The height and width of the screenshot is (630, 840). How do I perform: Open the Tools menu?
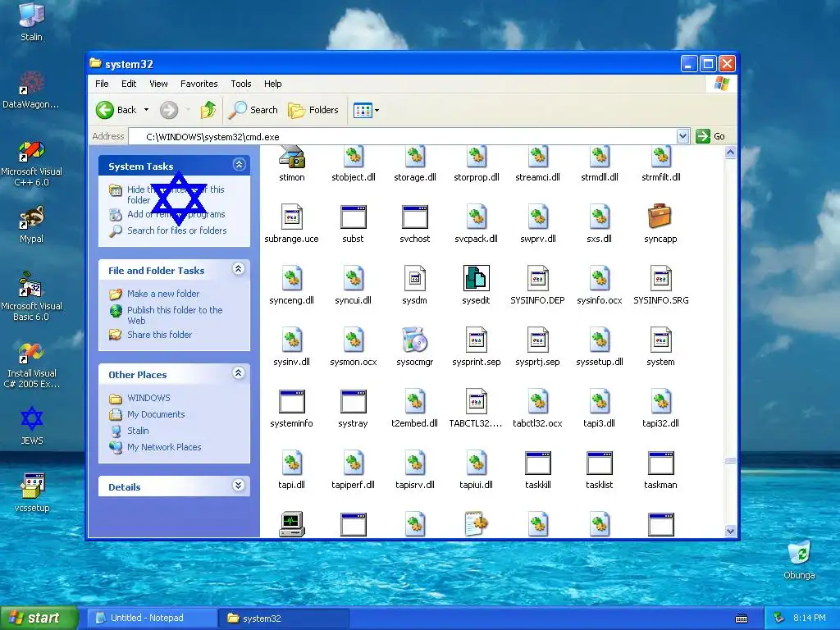coord(240,84)
